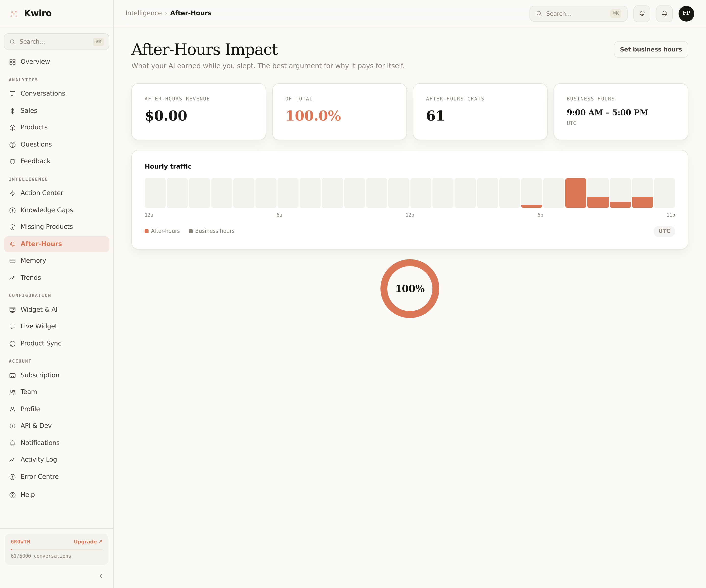Click the Subscription card icon

pos(13,376)
